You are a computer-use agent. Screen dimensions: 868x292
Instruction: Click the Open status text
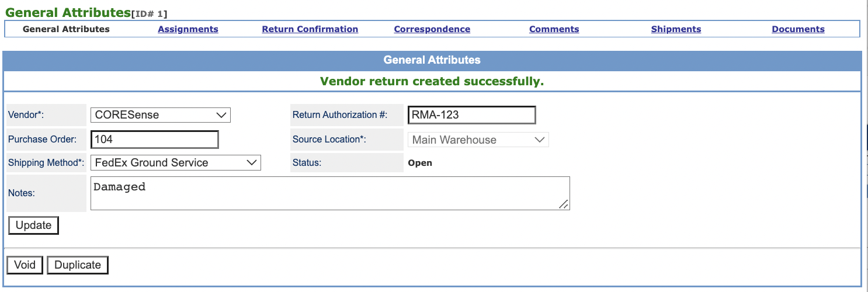click(x=420, y=163)
